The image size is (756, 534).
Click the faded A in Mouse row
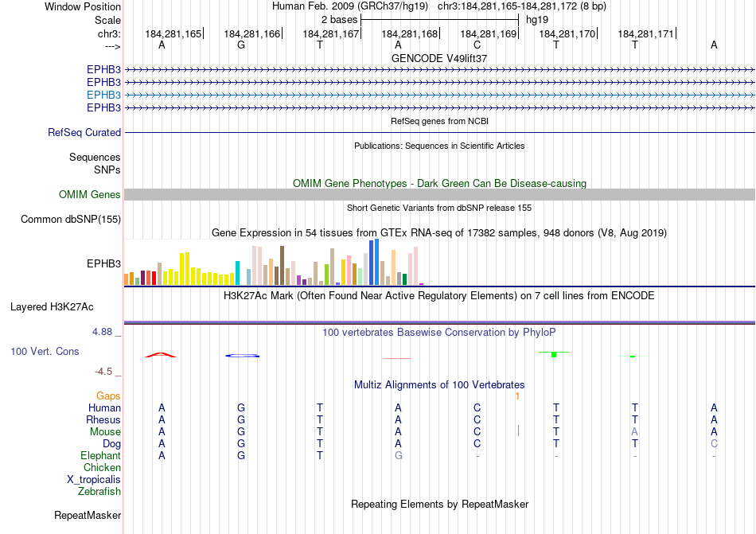(x=635, y=432)
